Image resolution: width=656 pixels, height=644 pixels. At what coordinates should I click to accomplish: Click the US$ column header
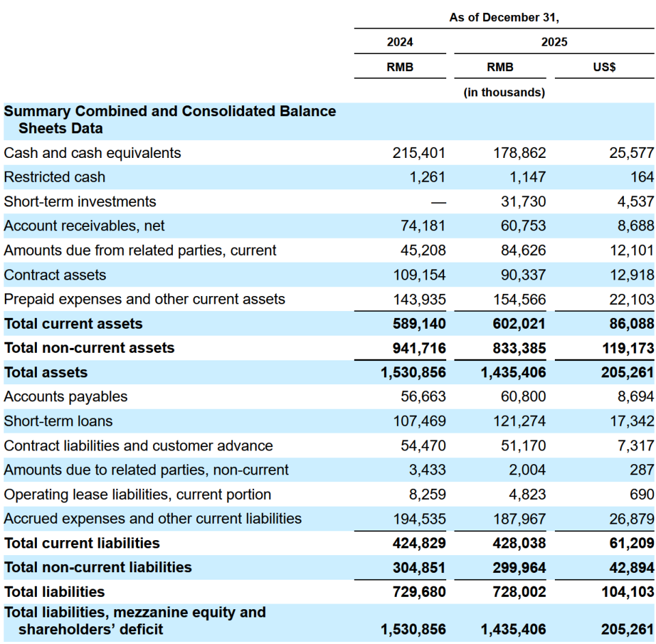coord(604,67)
